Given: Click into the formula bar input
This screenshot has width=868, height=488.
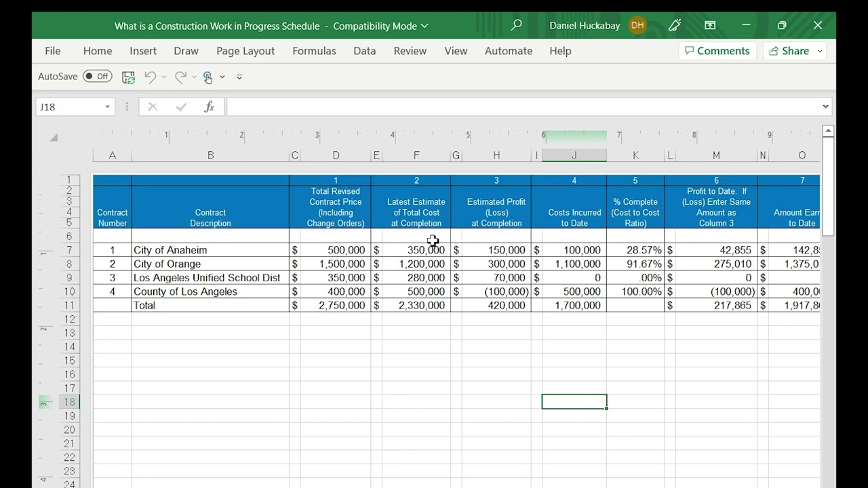Looking at the screenshot, I should coord(523,107).
